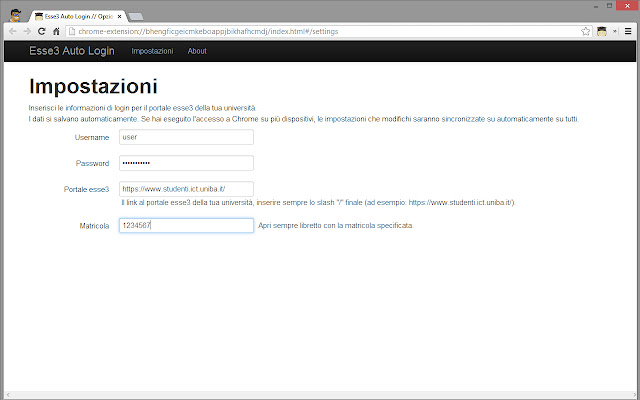This screenshot has width=640, height=400.
Task: Click into the Portale esse3 URL field
Action: pyautogui.click(x=186, y=189)
